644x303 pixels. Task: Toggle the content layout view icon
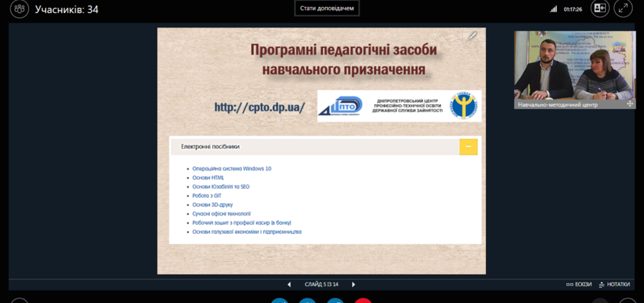[600, 8]
